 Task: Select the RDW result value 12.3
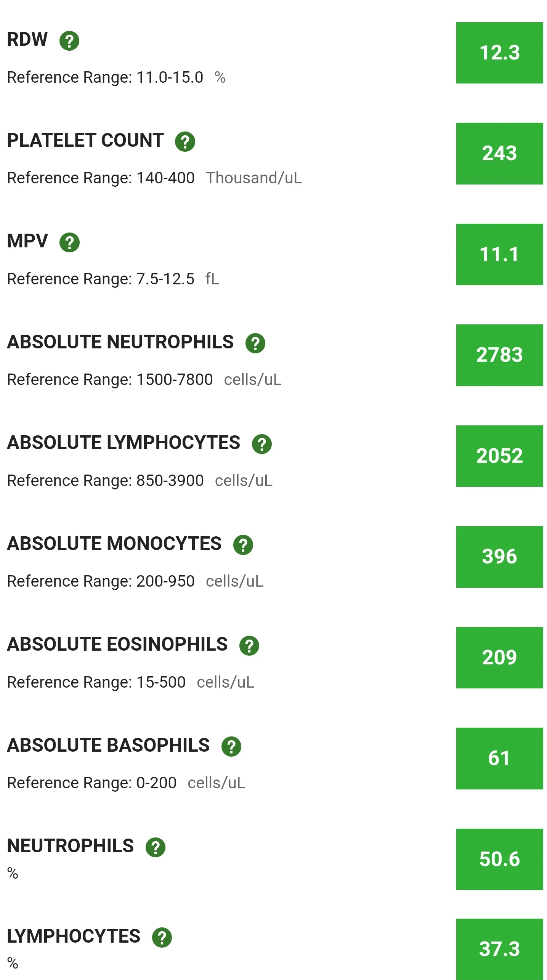(499, 53)
